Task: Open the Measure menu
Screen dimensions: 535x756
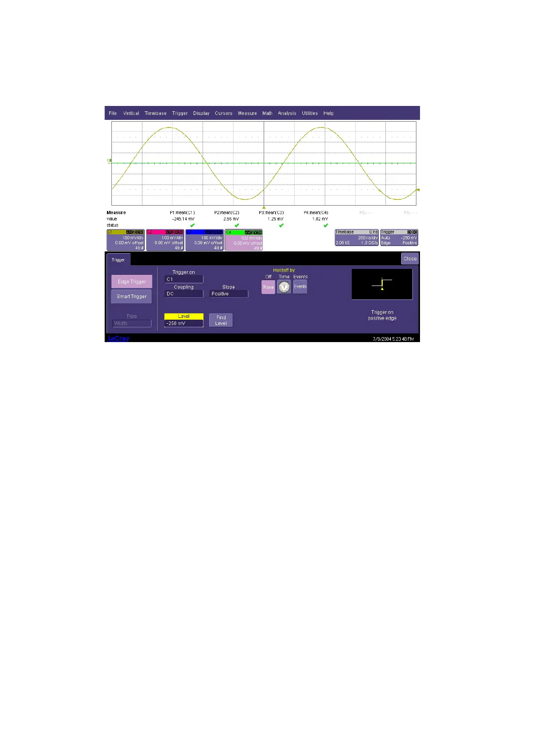Action: 247,114
